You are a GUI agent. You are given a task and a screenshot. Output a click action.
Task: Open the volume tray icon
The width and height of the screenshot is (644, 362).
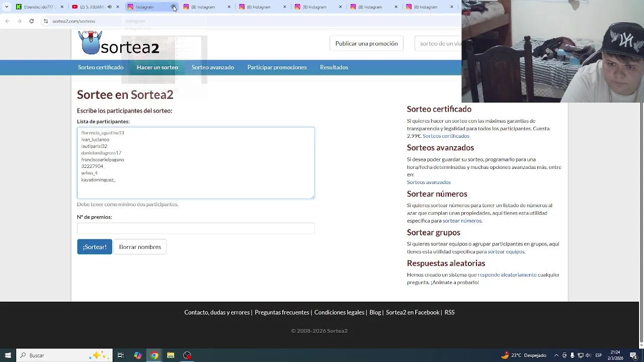(x=588, y=355)
